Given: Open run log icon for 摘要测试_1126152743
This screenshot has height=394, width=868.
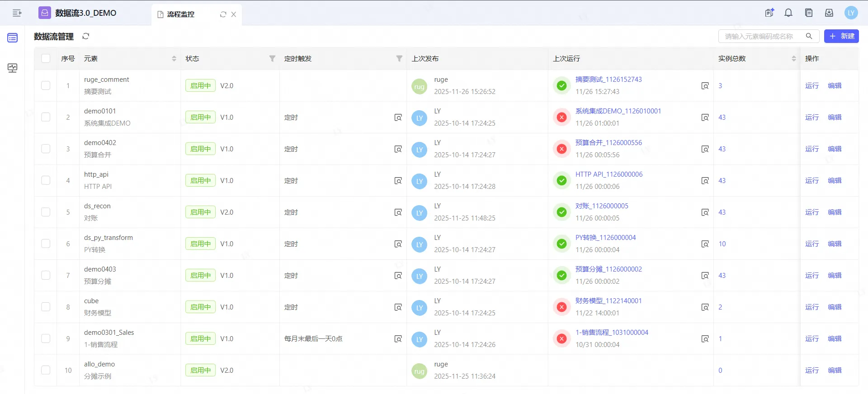Looking at the screenshot, I should [x=705, y=86].
